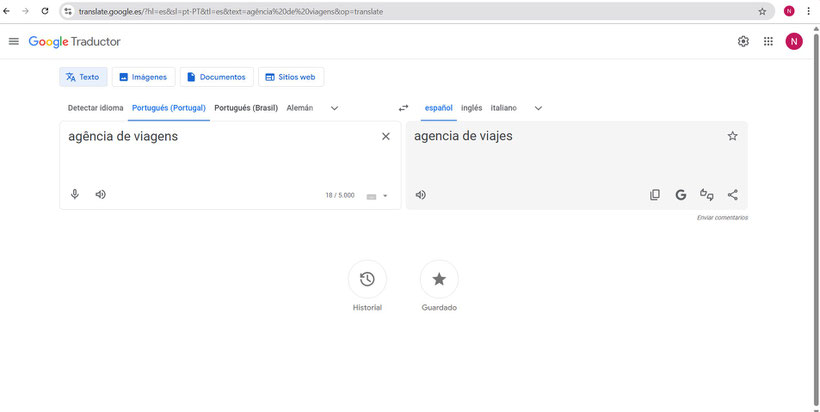Listen to the translated text
820x412 pixels.
(x=420, y=195)
